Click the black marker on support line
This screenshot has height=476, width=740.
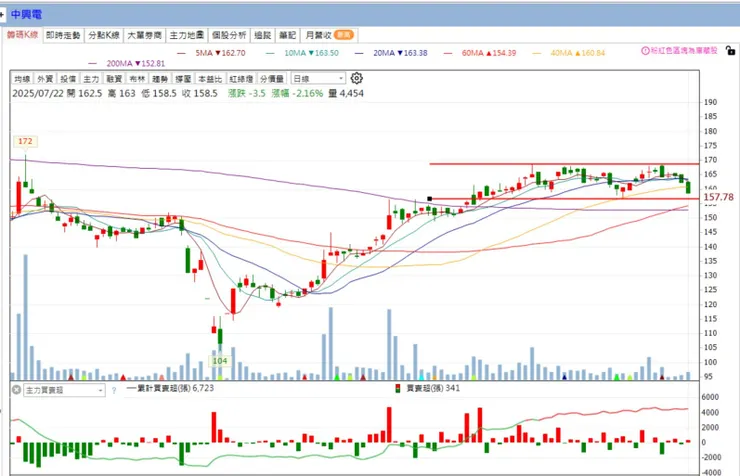click(x=429, y=199)
